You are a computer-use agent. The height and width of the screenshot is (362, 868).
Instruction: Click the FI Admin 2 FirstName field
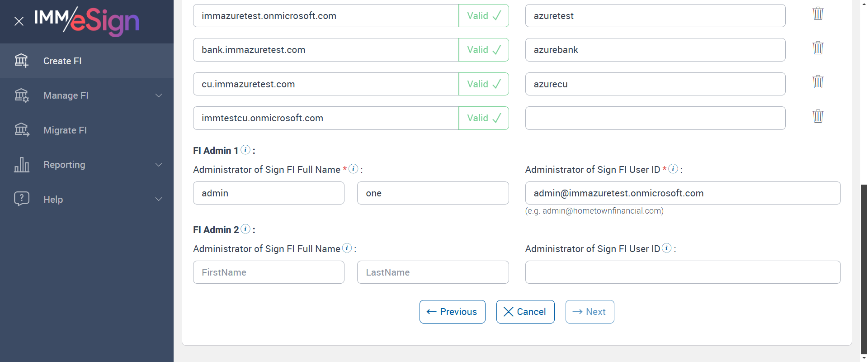click(x=269, y=272)
